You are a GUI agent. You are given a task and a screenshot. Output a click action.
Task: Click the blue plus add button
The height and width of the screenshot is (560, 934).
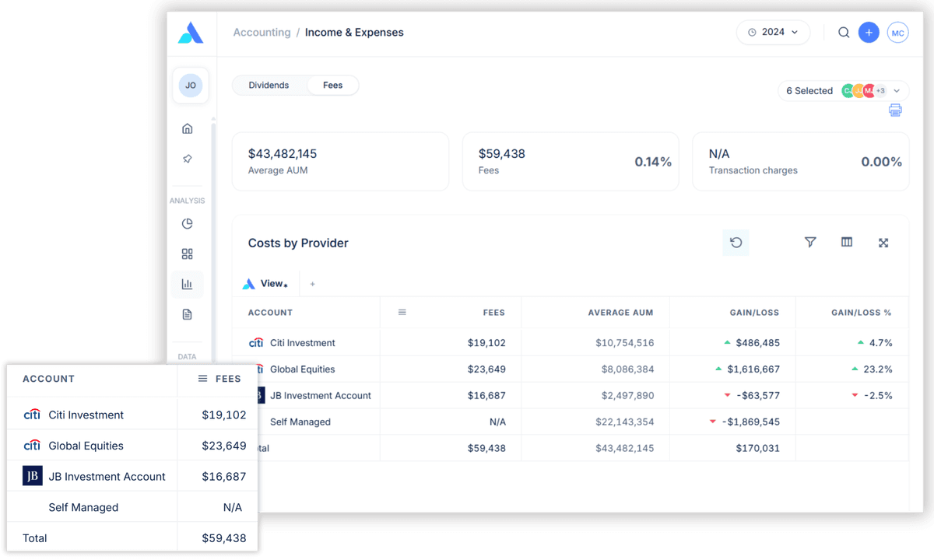pos(869,33)
